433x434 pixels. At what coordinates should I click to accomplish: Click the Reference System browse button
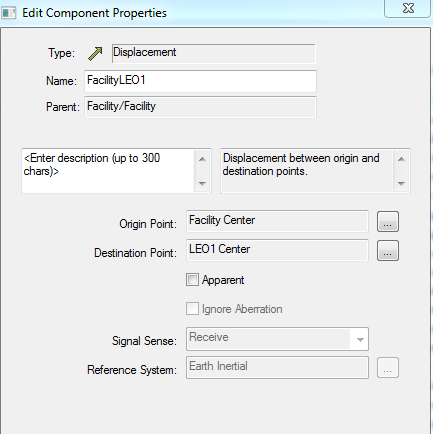[x=388, y=368]
